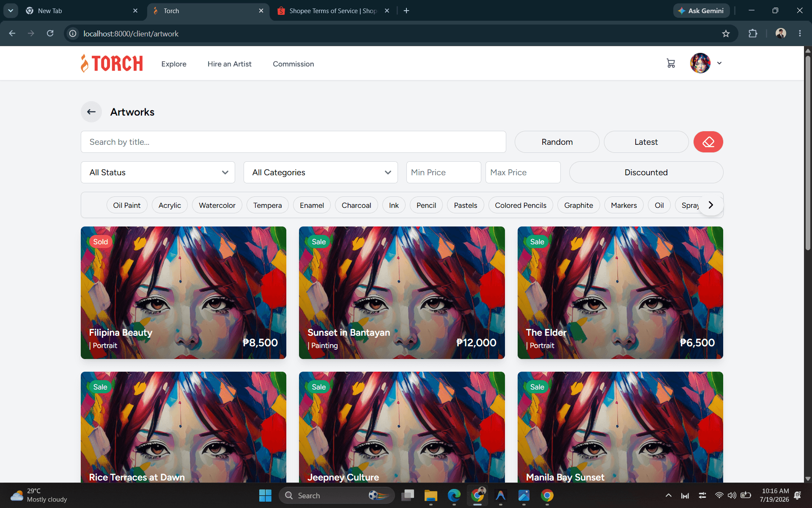Click the Ask Gemini button

(x=701, y=11)
